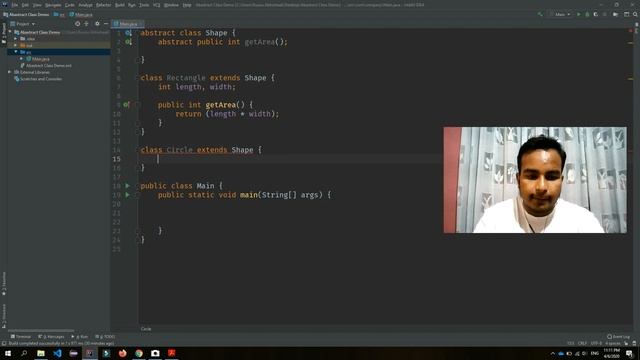The width and height of the screenshot is (640, 360).
Task: Open the Refactor menu
Action: point(103,5)
